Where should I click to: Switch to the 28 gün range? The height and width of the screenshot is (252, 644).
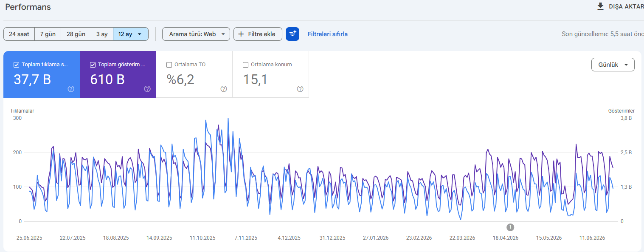[x=76, y=34]
